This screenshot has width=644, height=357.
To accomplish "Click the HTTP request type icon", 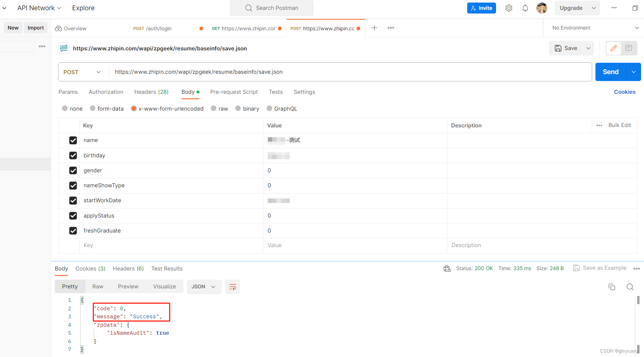I will [x=64, y=48].
